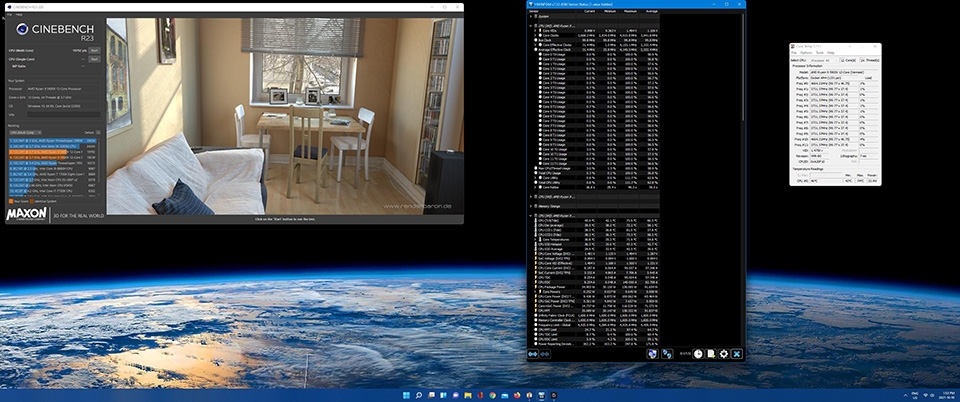960x402 pixels.
Task: Click the Cinebench R23 logo
Action: point(55,33)
